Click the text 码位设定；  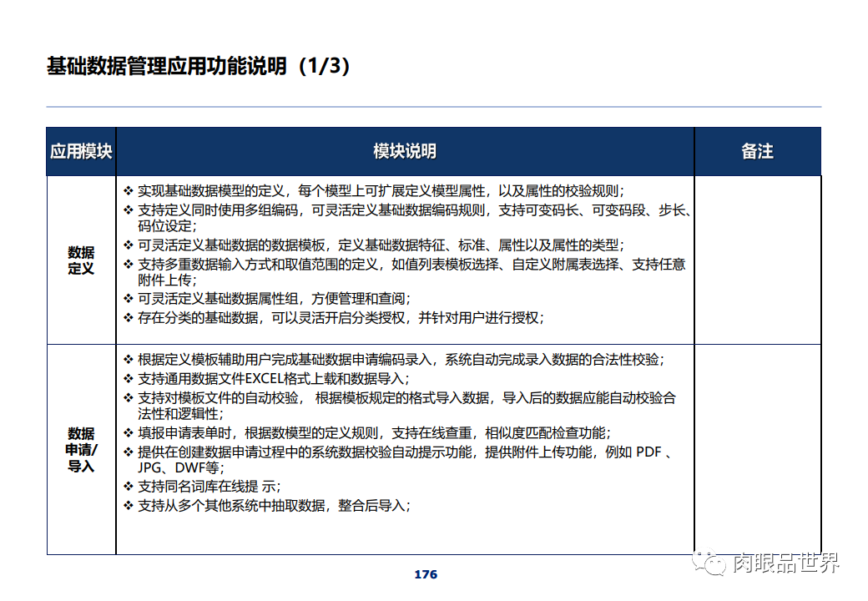tap(167, 226)
